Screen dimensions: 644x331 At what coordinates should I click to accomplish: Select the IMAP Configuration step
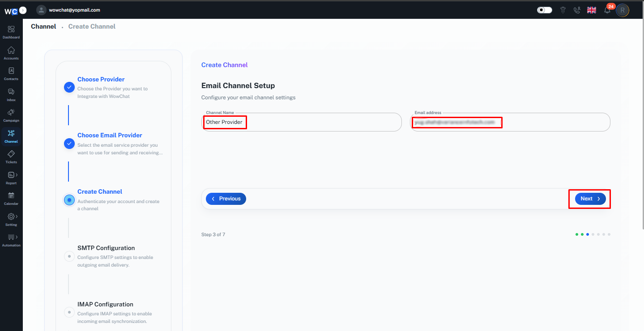click(105, 304)
